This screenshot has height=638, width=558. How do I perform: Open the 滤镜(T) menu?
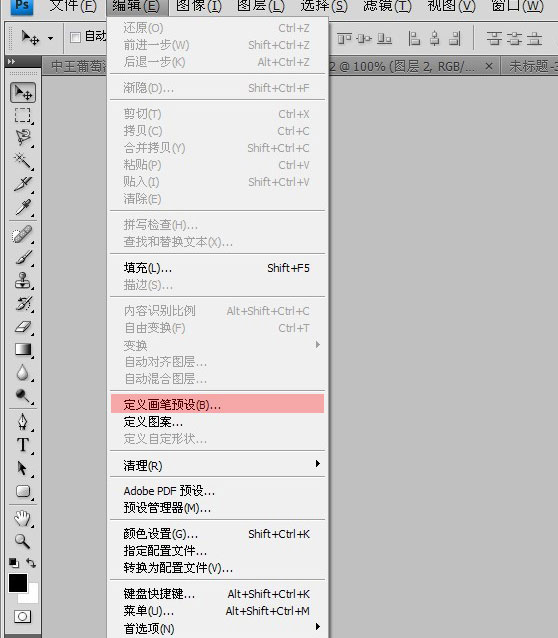387,6
